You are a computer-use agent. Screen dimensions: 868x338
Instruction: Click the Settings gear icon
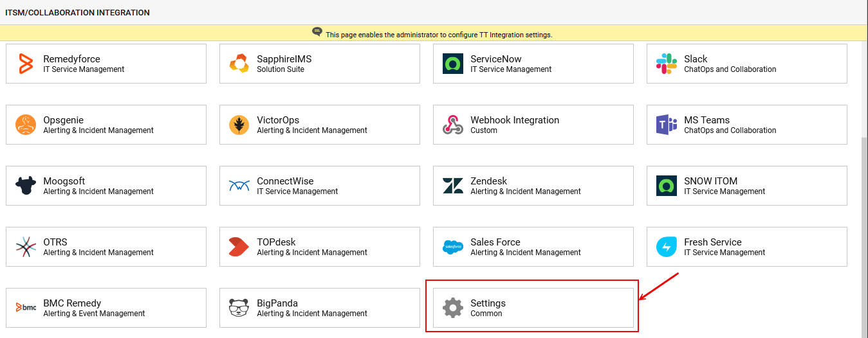[x=453, y=308]
